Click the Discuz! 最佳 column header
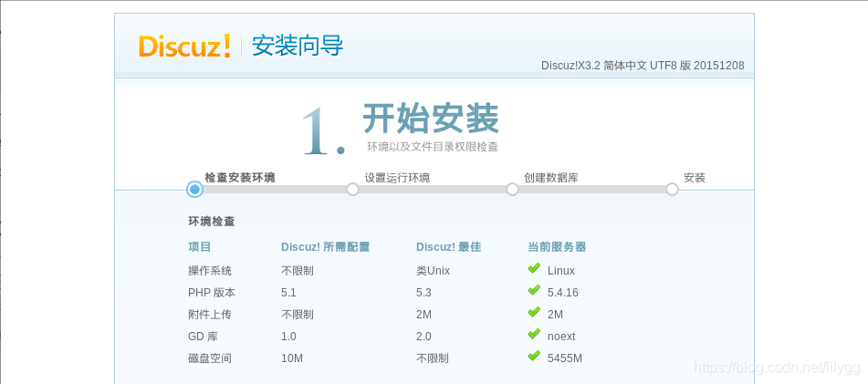 (449, 247)
